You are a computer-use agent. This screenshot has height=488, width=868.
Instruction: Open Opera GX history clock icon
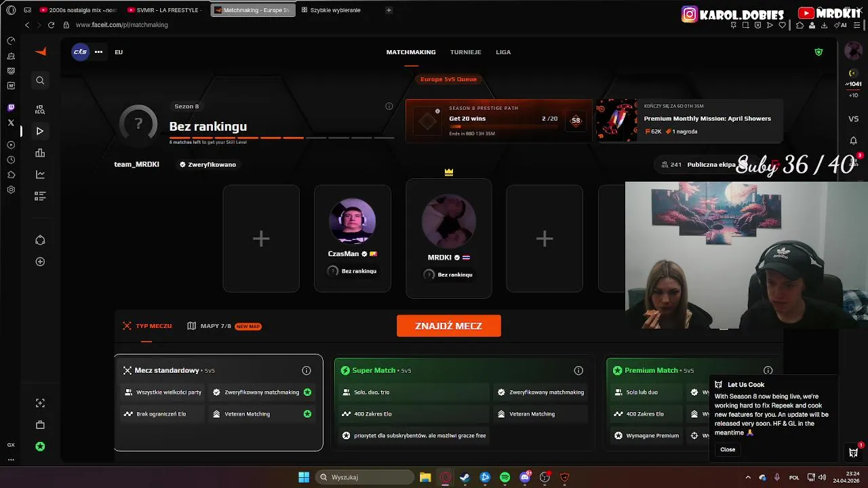tap(11, 160)
